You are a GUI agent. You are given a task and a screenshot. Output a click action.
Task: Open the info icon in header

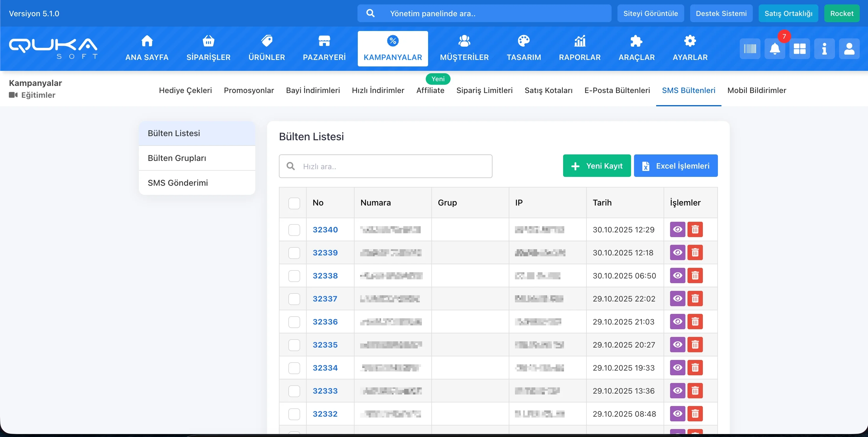(824, 49)
